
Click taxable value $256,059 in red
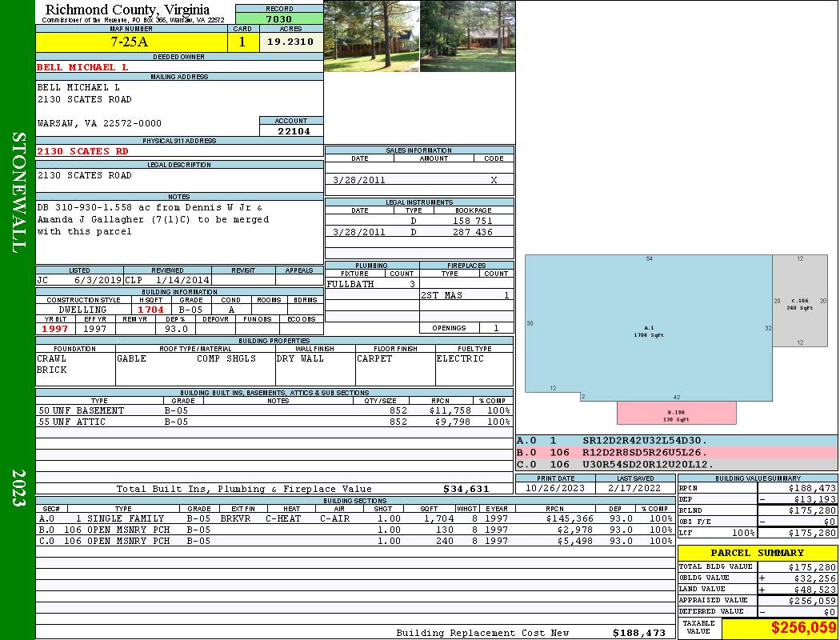pos(803,627)
